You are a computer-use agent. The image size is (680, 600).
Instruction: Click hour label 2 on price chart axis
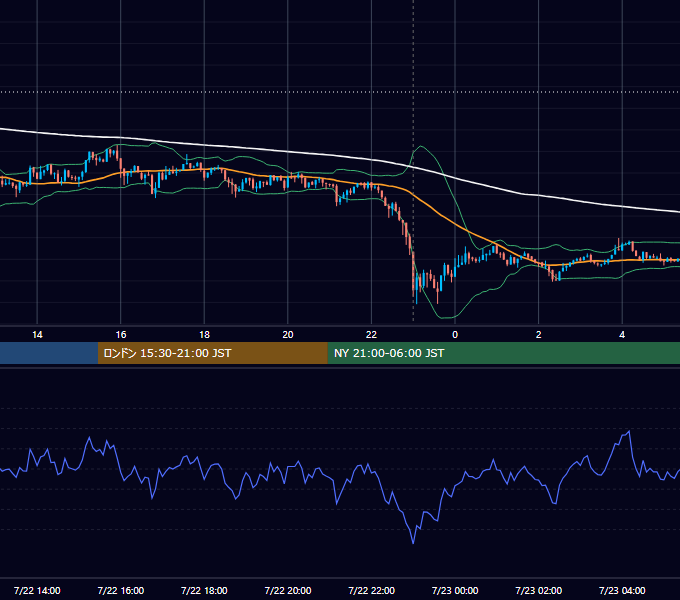[x=539, y=335]
